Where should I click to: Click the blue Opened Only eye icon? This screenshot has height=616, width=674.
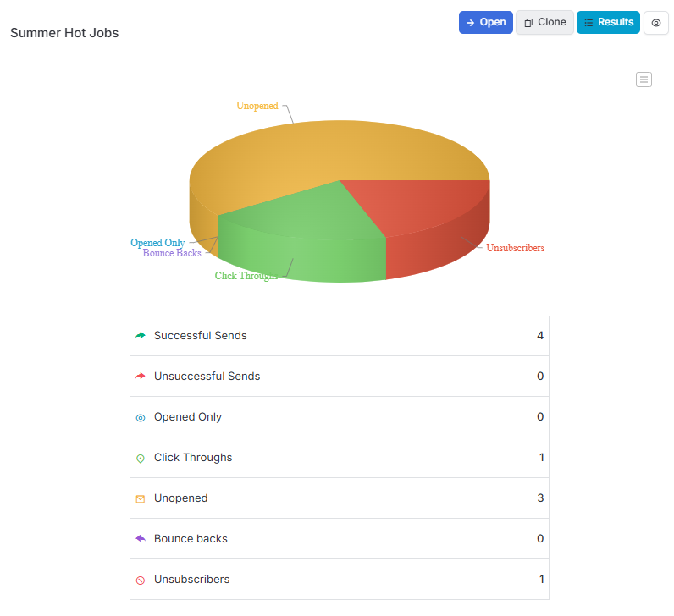pos(141,417)
